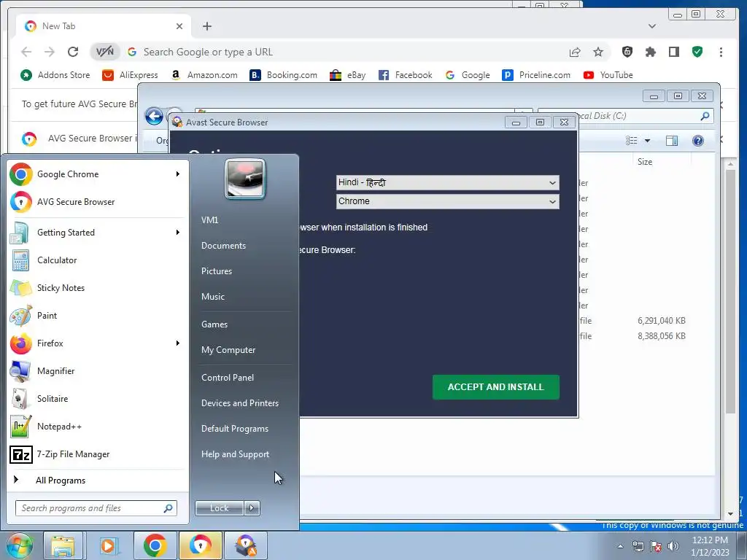Viewport: 747px width, 560px height.
Task: Launch AVG Secure Browser from Start menu
Action: (x=98, y=202)
